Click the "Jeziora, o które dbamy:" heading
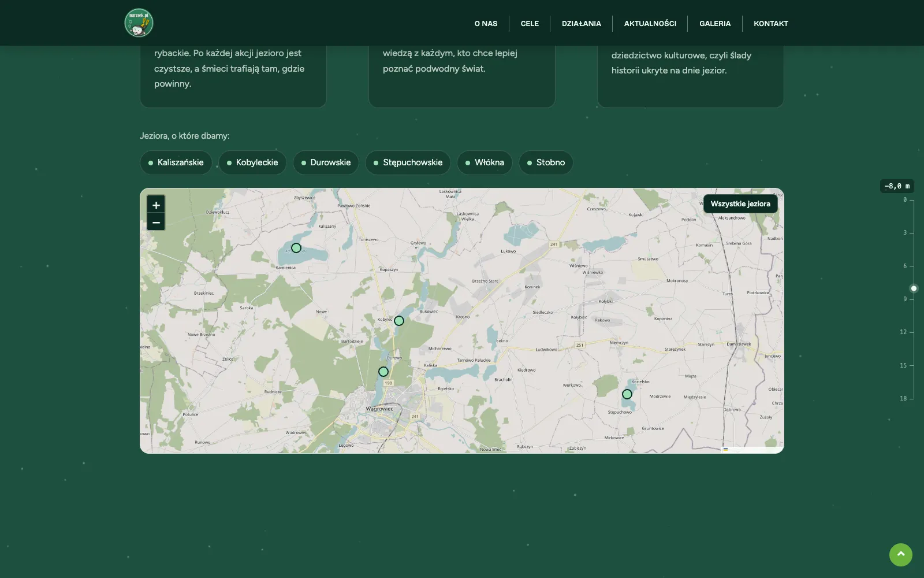Viewport: 924px width, 578px height. pyautogui.click(x=185, y=136)
